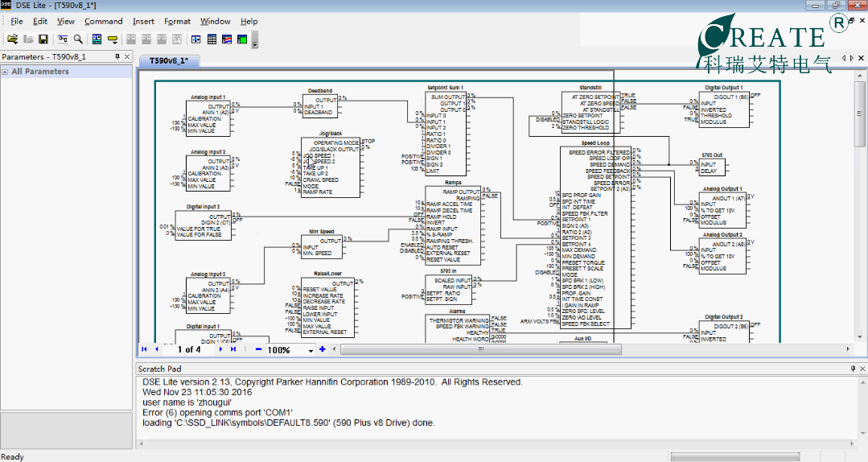The height and width of the screenshot is (462, 868).
Task: Open the 100% zoom level dropdown
Action: click(x=311, y=350)
